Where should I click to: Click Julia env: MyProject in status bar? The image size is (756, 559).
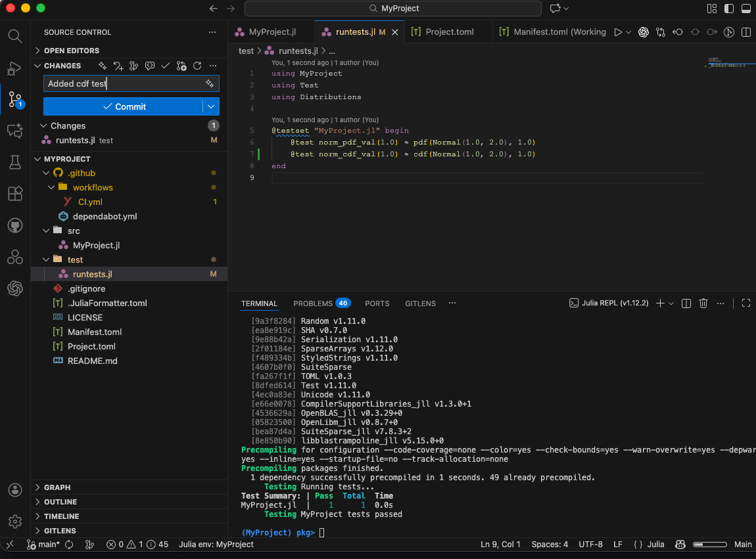(216, 545)
